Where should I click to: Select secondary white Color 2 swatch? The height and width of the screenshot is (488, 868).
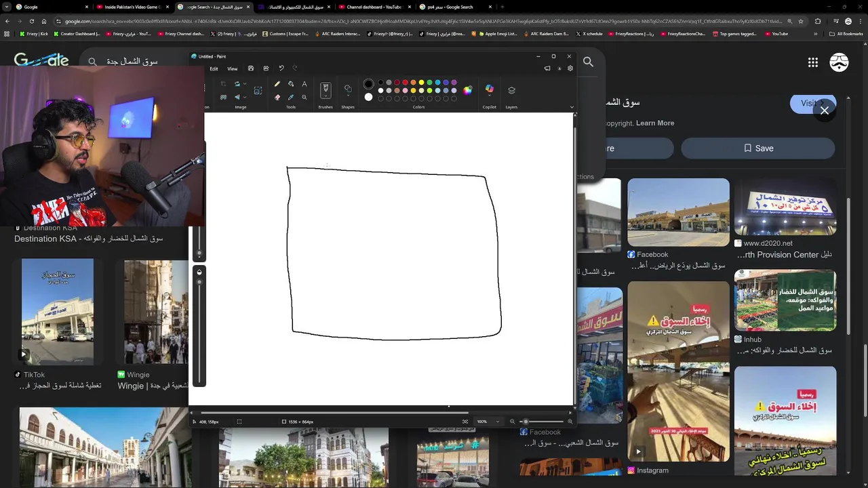pyautogui.click(x=368, y=97)
